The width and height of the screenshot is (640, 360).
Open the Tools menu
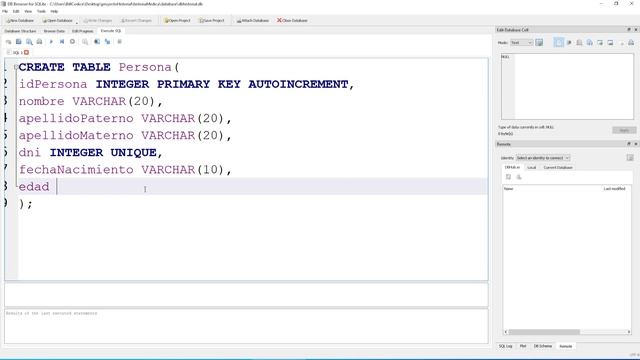coord(41,11)
